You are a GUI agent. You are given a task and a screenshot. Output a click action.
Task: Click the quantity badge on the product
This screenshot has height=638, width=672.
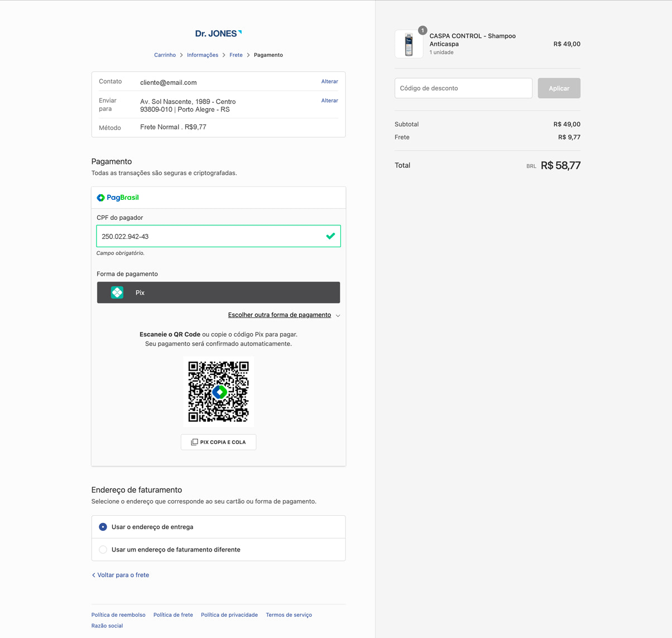coord(423,30)
